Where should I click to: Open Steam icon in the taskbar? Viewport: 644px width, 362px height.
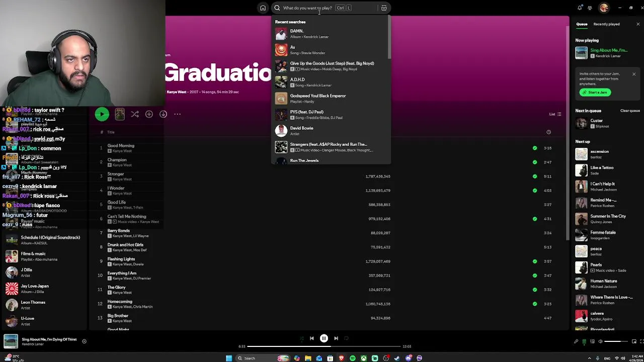point(397,358)
